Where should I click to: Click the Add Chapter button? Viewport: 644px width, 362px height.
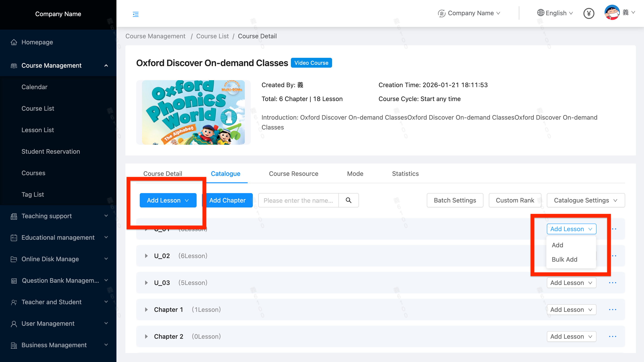pyautogui.click(x=227, y=200)
